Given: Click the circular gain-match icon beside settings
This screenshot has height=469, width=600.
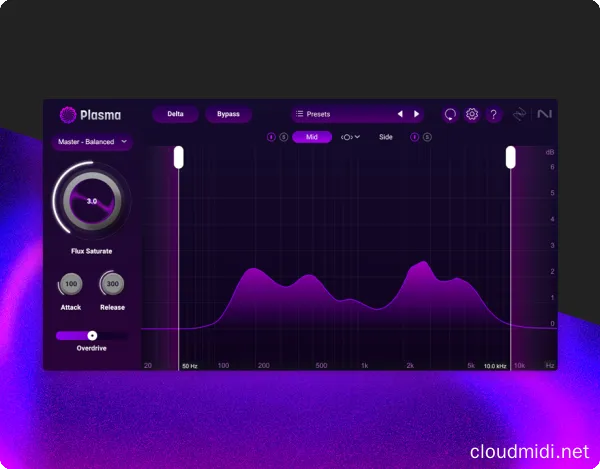Looking at the screenshot, I should point(450,114).
